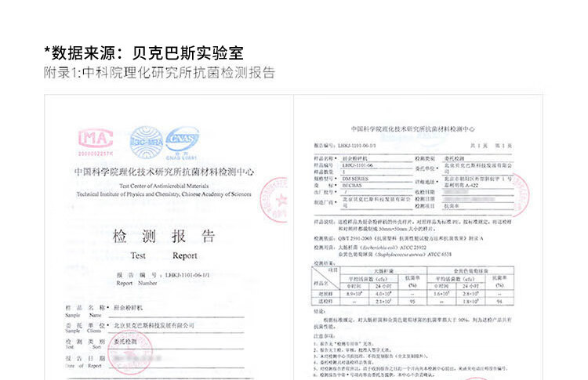Click '金黄色葡萄球菌' column header in results table

pos(470,271)
